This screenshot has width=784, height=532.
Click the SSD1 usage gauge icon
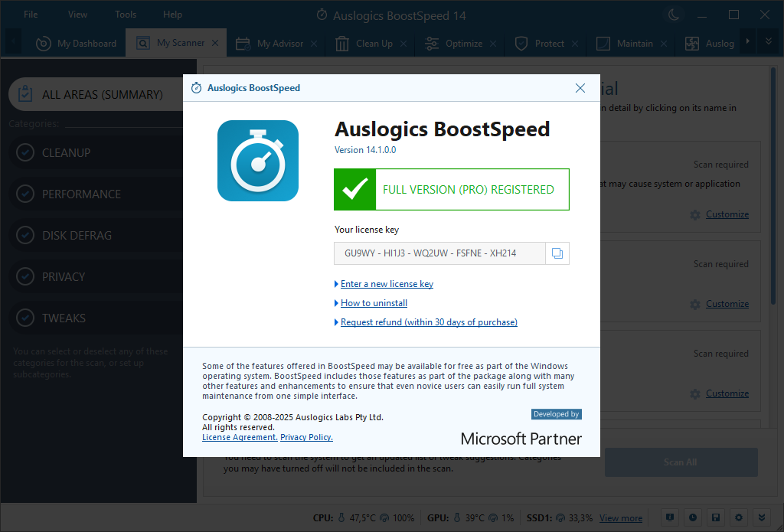[560, 518]
